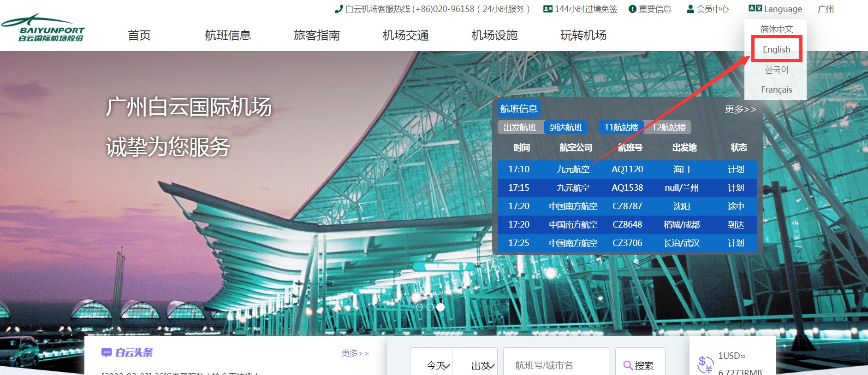Click the 会员中心 person icon
868x375 pixels.
coord(690,9)
